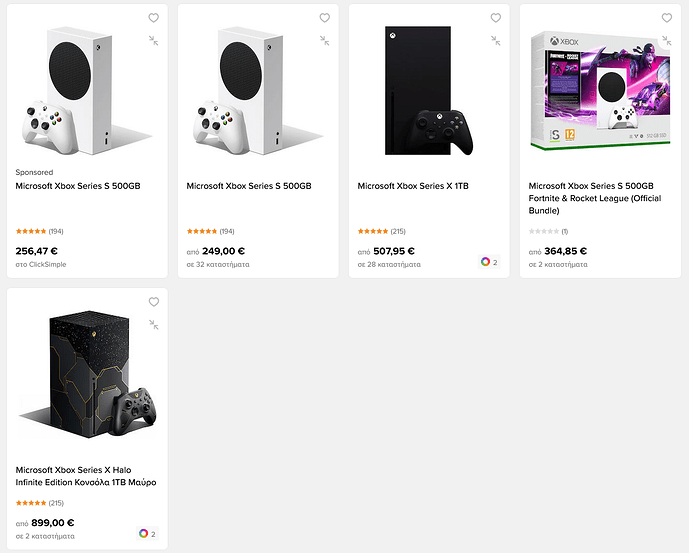Click color variants badge on Xbox Series X 1TB
689x553 pixels.
tap(489, 262)
